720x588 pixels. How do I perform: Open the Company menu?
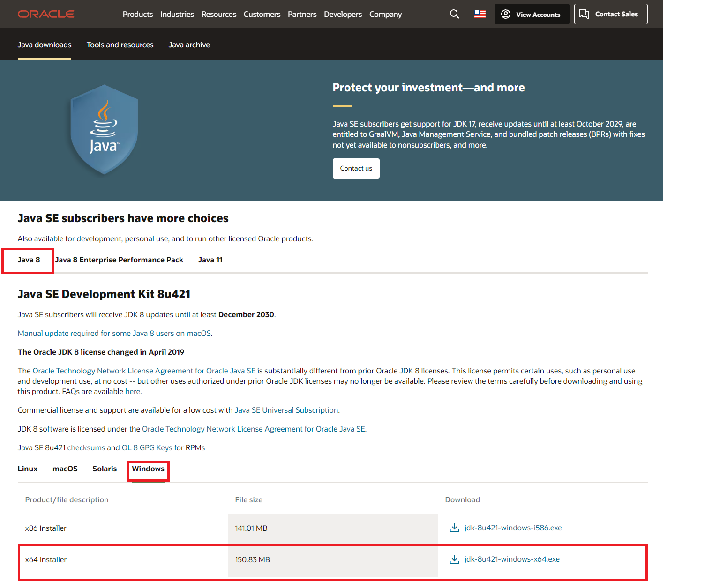(386, 15)
